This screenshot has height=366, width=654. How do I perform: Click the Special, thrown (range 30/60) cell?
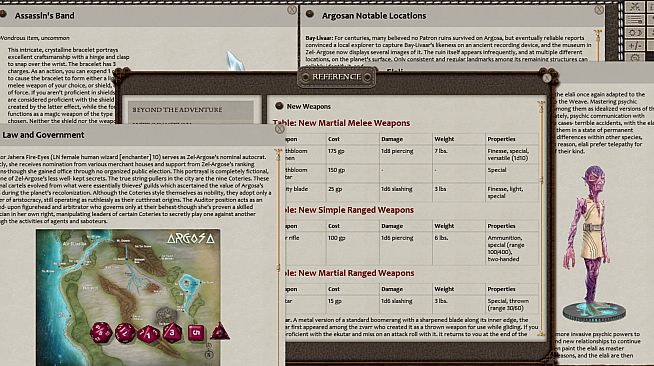[512, 304]
